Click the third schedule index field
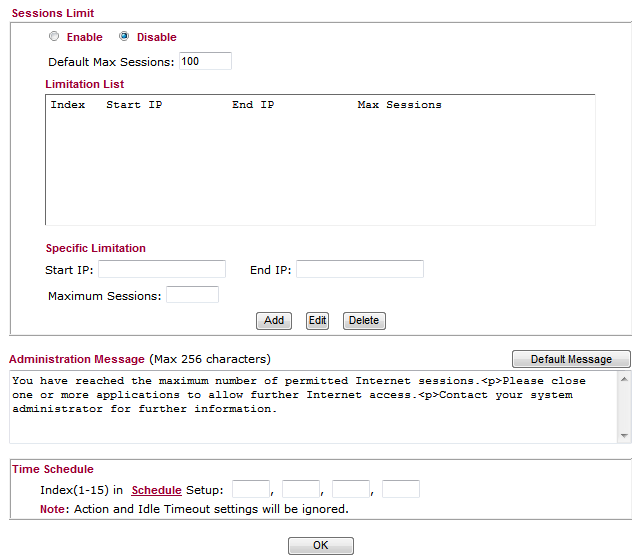 click(x=351, y=490)
